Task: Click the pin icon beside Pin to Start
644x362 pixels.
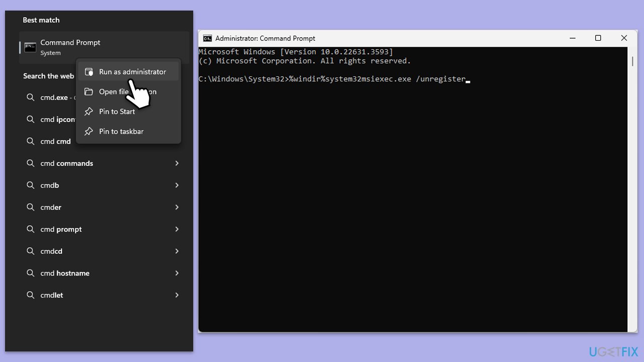Action: click(x=89, y=112)
